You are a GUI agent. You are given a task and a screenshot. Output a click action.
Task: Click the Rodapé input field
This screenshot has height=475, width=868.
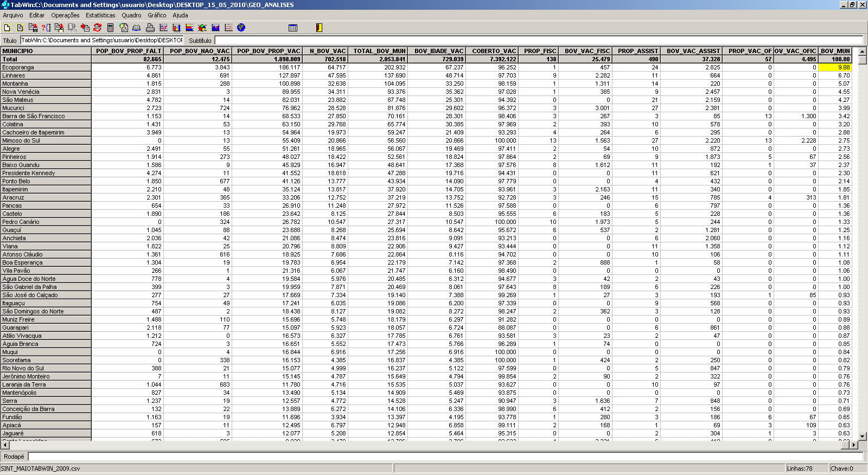pos(445,457)
